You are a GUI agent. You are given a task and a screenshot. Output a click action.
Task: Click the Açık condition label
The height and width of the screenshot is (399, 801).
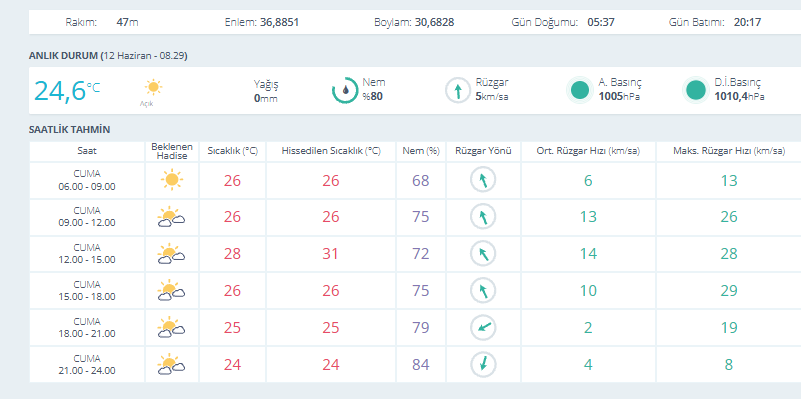coord(147,104)
